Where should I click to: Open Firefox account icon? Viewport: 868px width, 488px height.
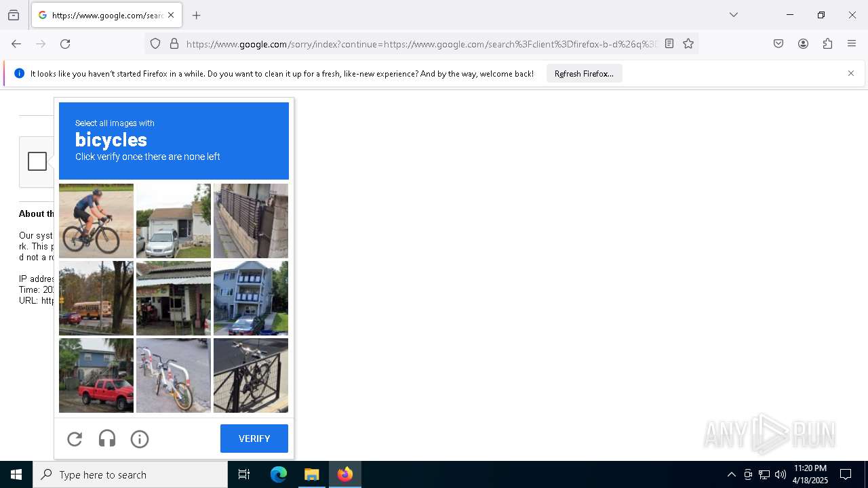coord(803,43)
